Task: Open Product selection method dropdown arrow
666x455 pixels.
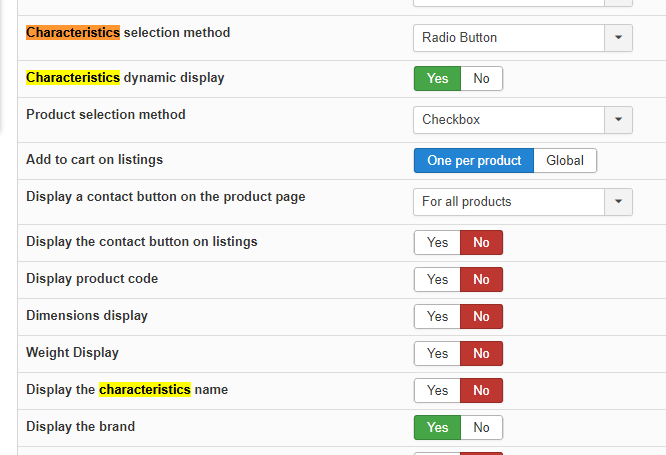Action: tap(618, 120)
